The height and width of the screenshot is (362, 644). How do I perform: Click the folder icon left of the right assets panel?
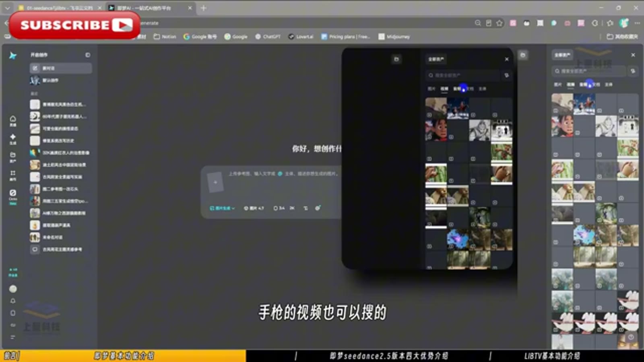point(523,55)
